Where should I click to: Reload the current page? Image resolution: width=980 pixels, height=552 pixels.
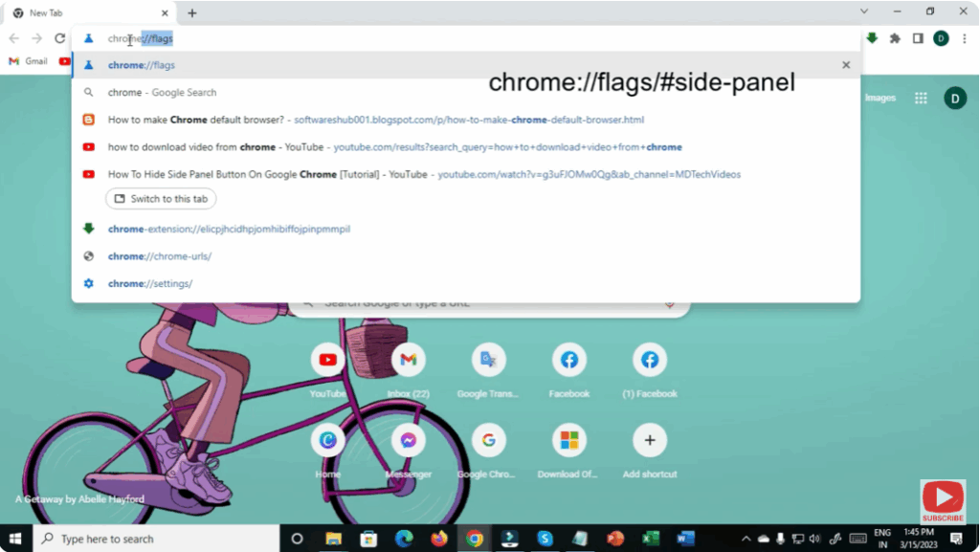[59, 40]
